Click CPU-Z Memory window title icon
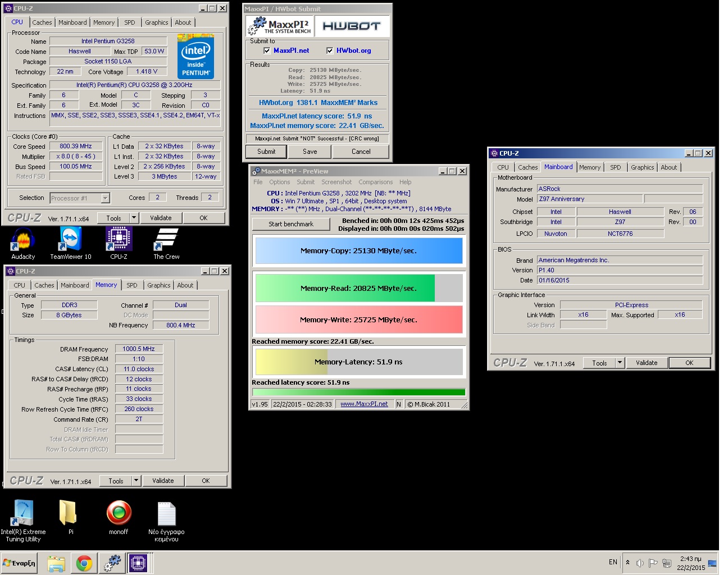The height and width of the screenshot is (575, 728). point(11,271)
